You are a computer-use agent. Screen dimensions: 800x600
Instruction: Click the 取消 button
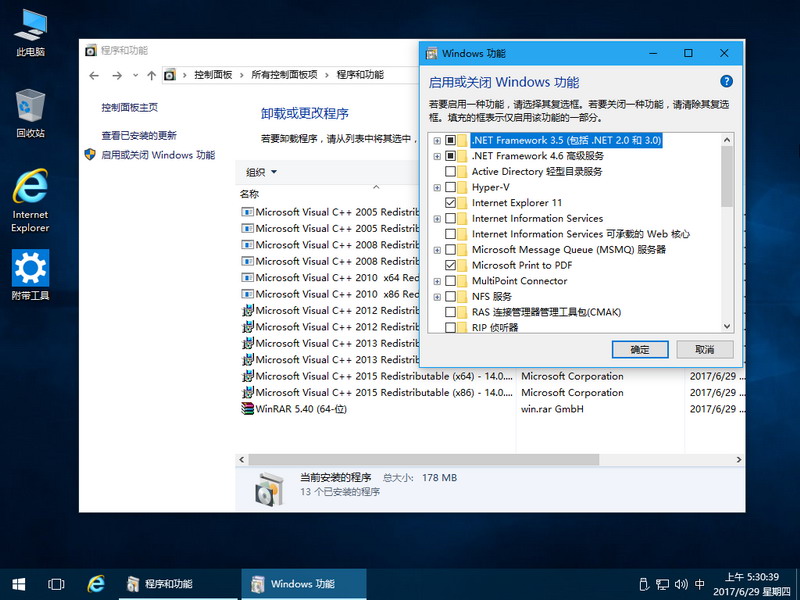click(x=705, y=349)
